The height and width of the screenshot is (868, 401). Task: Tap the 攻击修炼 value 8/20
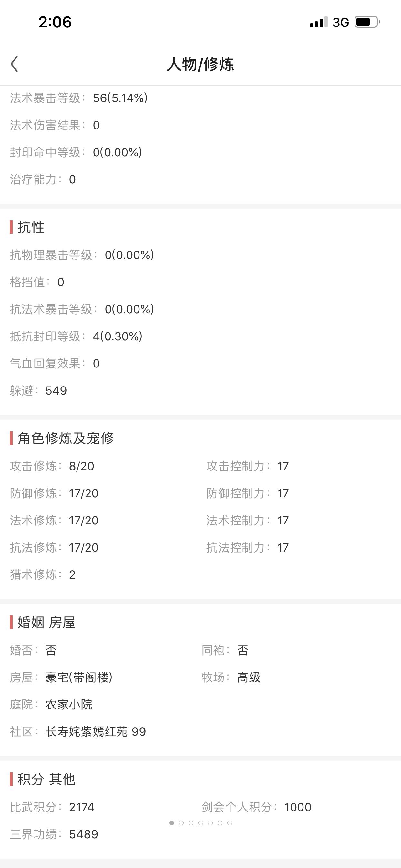coord(82,466)
